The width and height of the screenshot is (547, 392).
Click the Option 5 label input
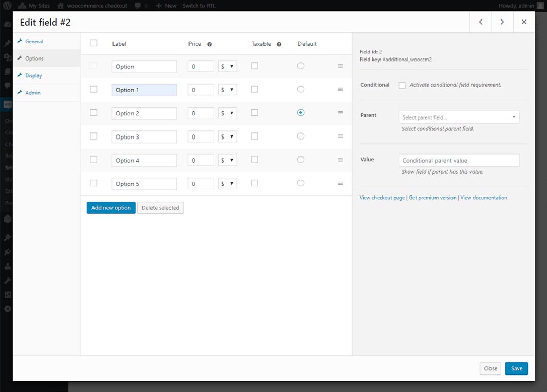tap(144, 184)
